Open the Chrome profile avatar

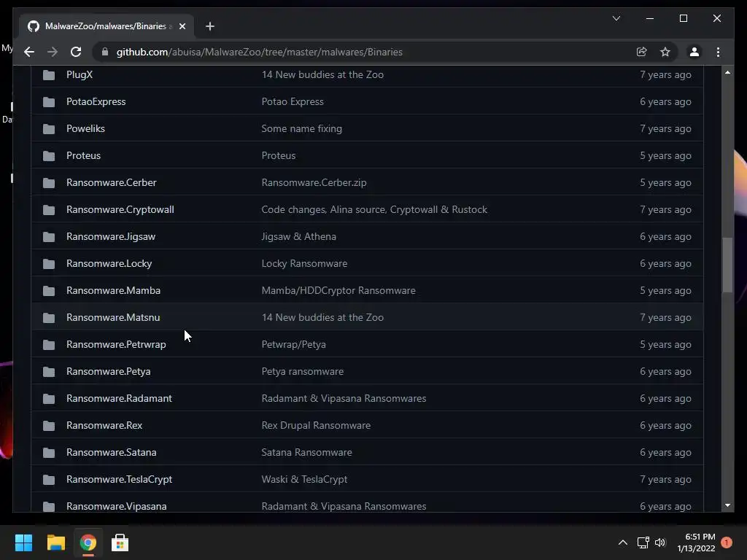pyautogui.click(x=694, y=52)
